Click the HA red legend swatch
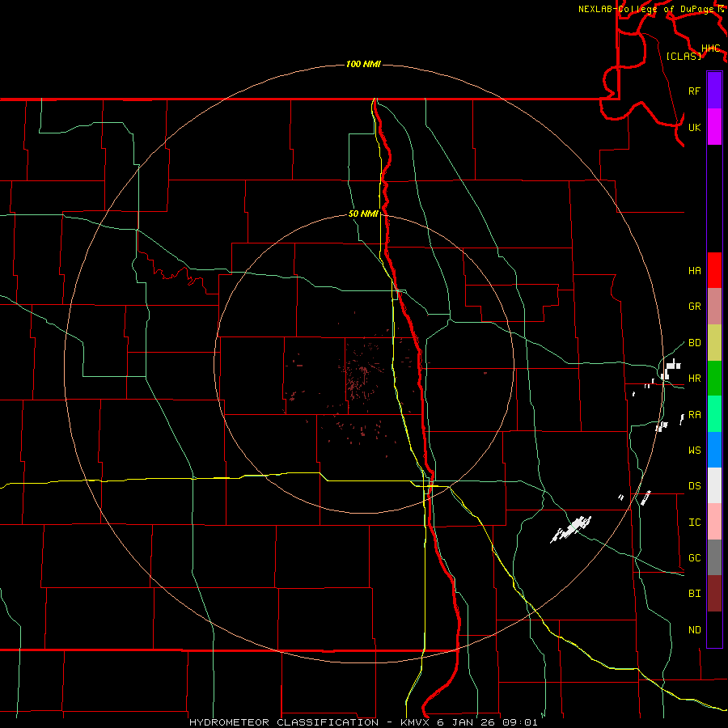 [x=714, y=270]
